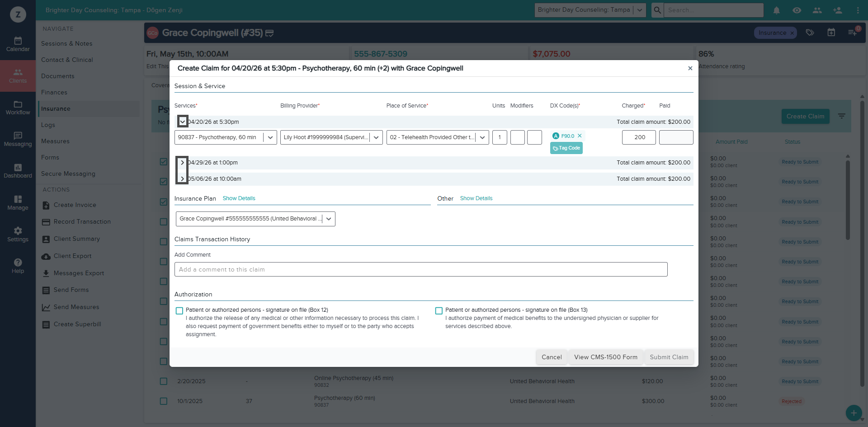Click the add person icon in top bar
Screen dimensions: 868x427
click(x=838, y=10)
